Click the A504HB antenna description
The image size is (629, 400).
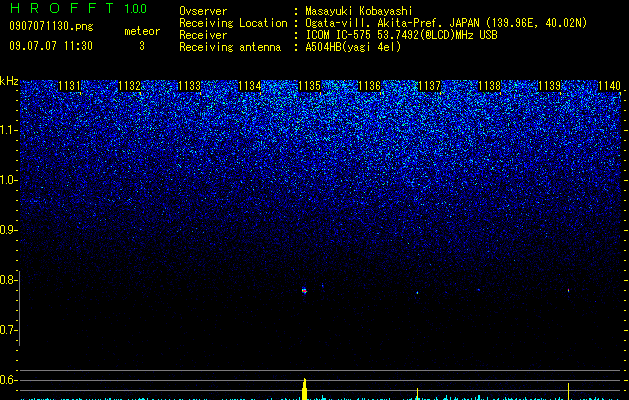pos(353,47)
